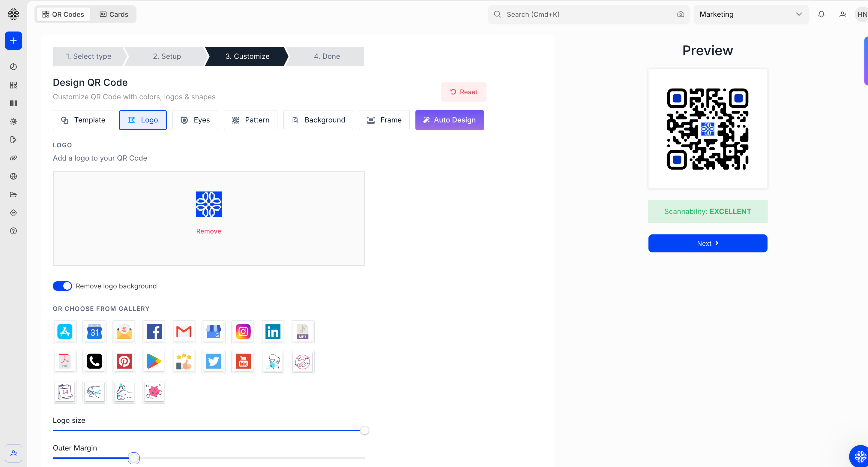
Task: Choose the face mask logo from gallery
Action: (273, 361)
